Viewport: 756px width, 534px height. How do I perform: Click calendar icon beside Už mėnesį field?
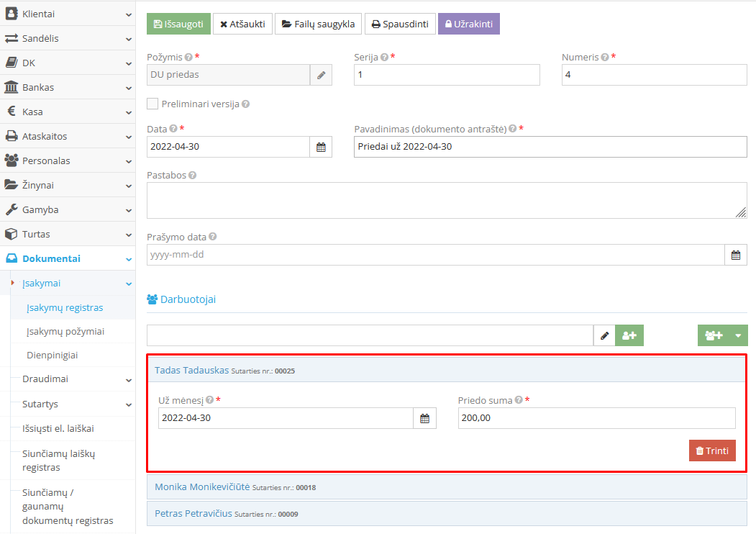(x=424, y=418)
